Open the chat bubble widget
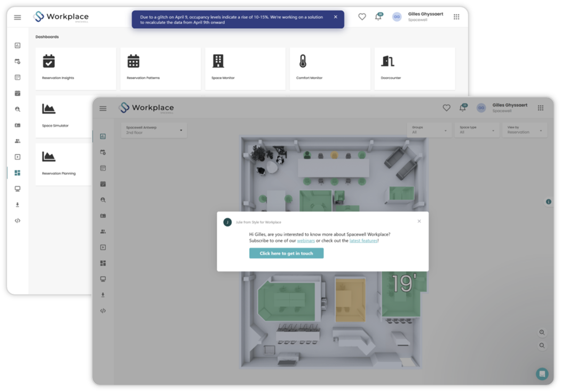 click(542, 374)
